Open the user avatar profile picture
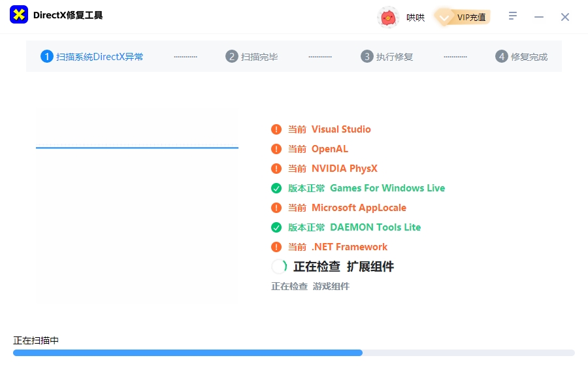588x392 pixels. 388,17
